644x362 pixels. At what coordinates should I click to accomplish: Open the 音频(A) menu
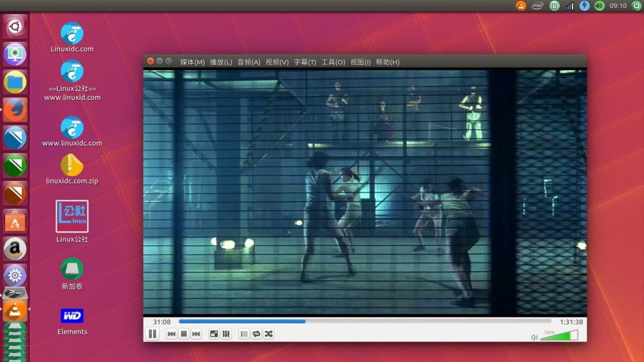249,62
